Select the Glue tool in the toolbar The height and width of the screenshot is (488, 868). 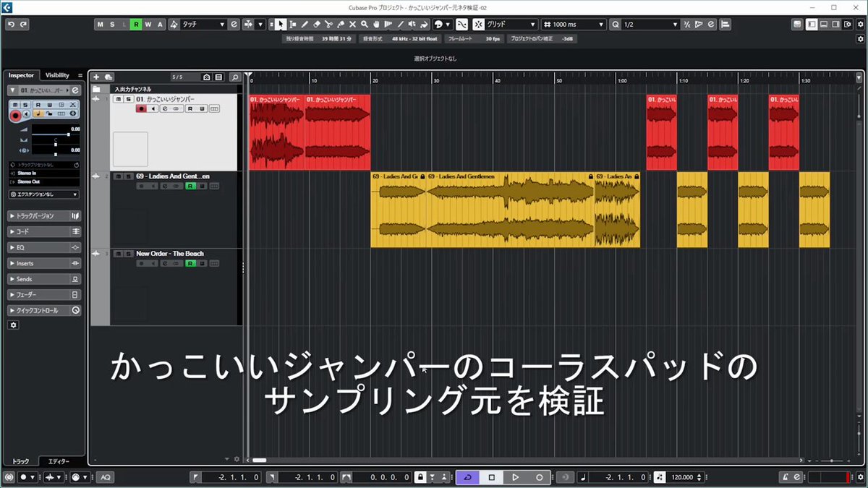[340, 24]
